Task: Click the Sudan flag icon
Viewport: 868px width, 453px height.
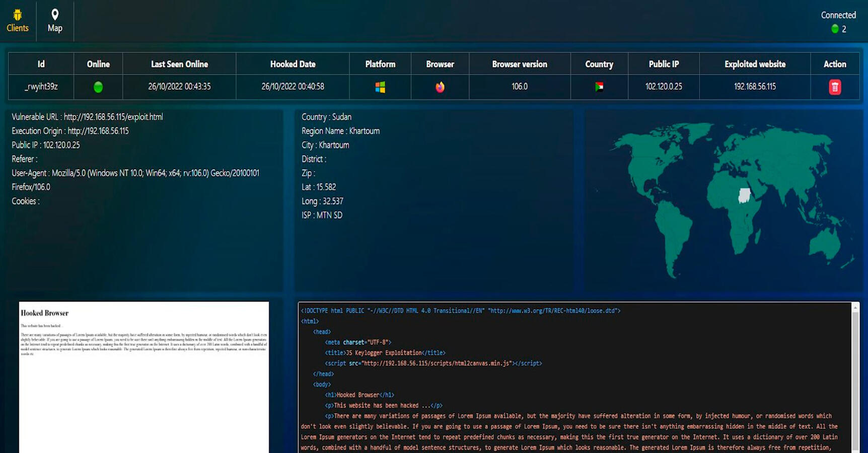Action: (599, 87)
